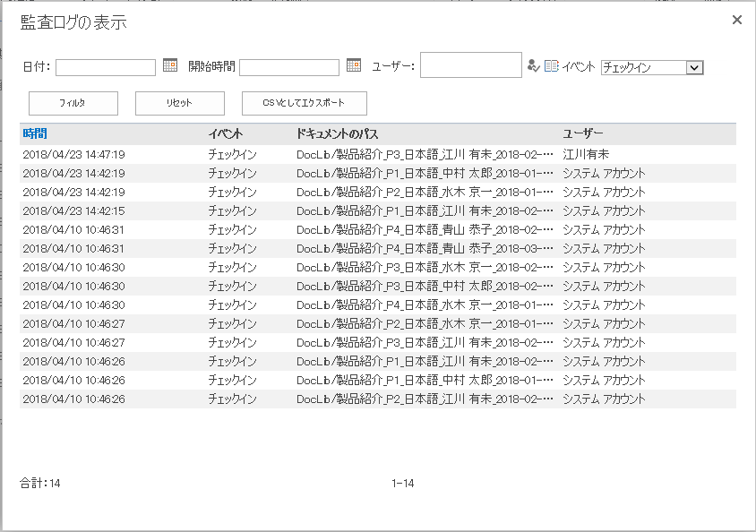Open the calendar picker for 開始時間
756x532 pixels.
click(354, 65)
